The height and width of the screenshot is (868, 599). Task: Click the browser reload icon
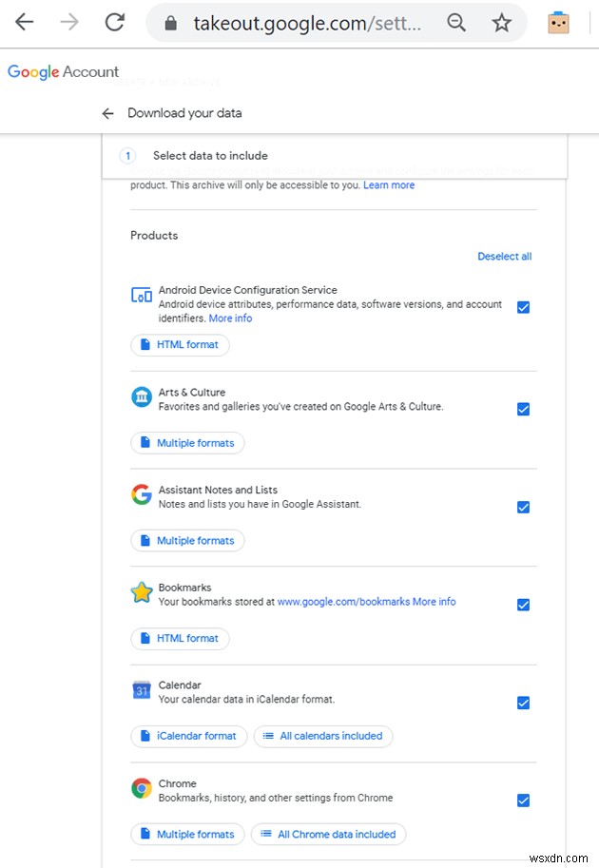[114, 23]
